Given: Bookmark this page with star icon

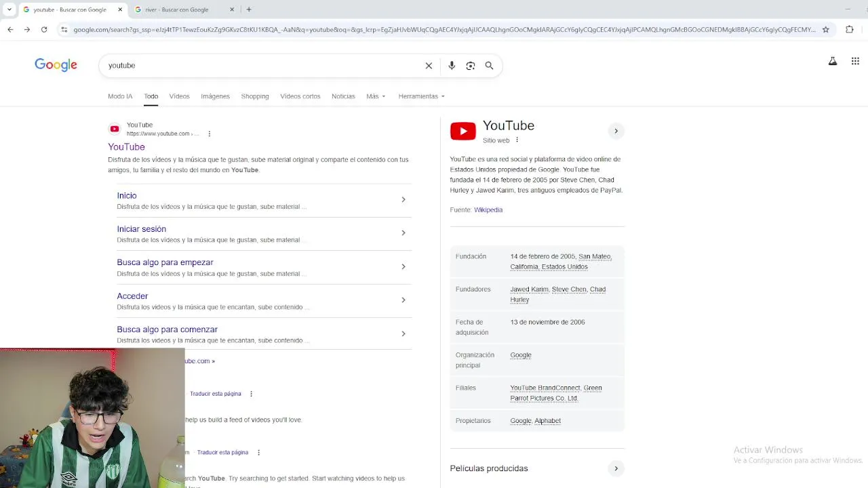Looking at the screenshot, I should (x=825, y=30).
